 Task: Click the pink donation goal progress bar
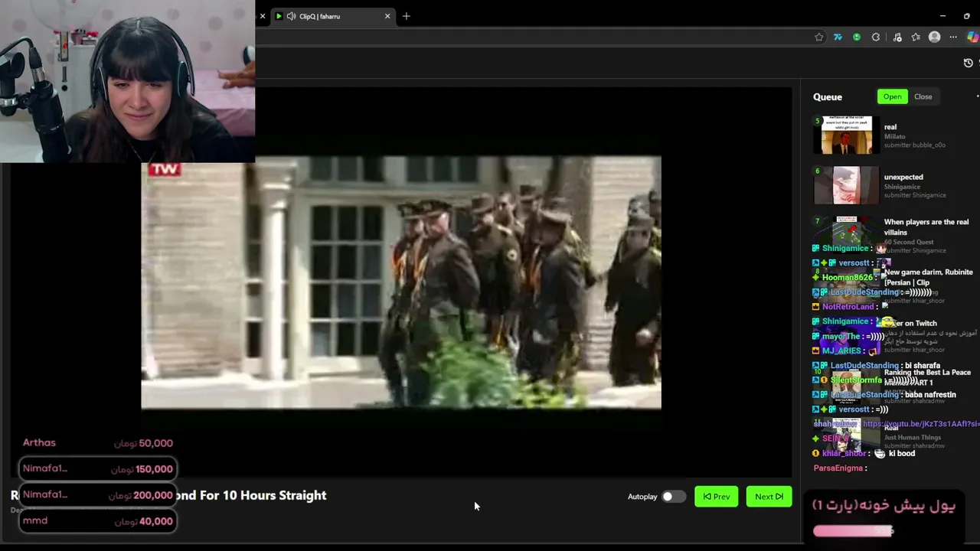point(853,530)
